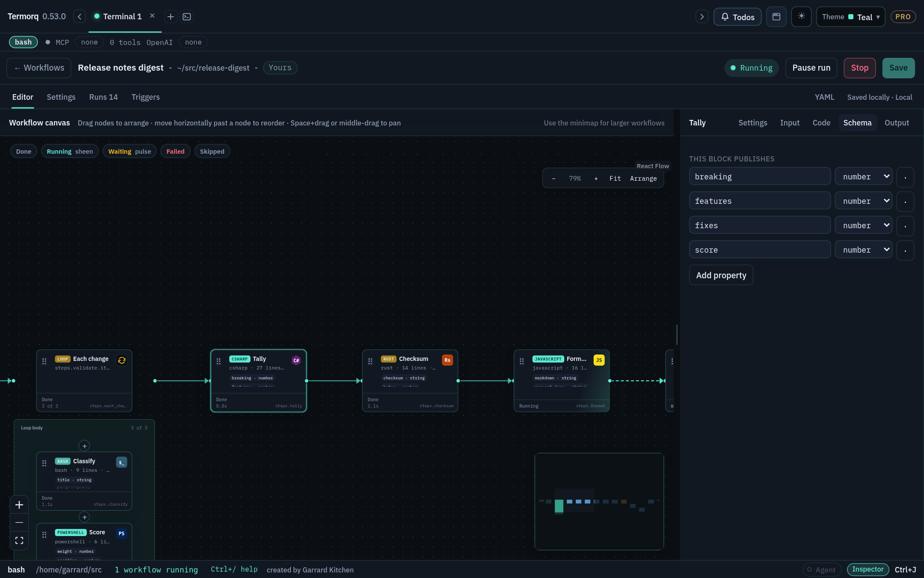Screen dimensions: 924x578
Task: Open Tally panel Settings tab
Action: coord(753,123)
